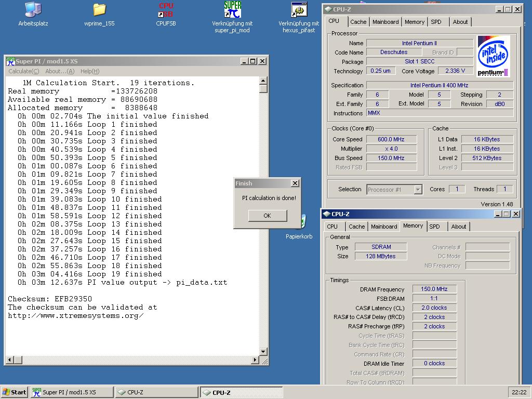Click the Intel Inside Pentium II logo
This screenshot has width=532, height=399.
(x=493, y=56)
